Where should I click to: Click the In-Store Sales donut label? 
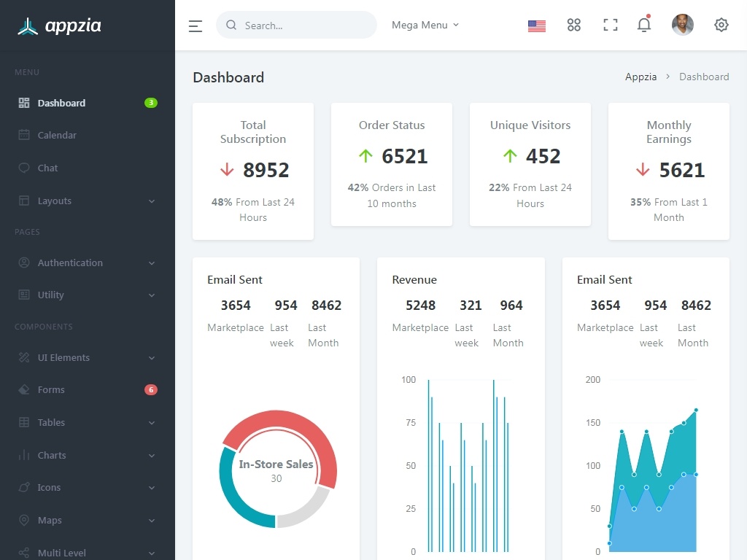coord(276,464)
